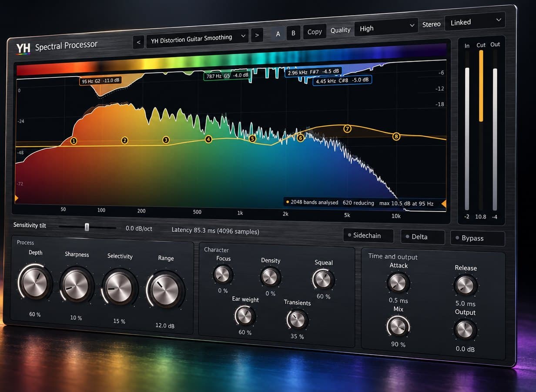
Task: Click the Output value 0.0 dB
Action: 465,349
